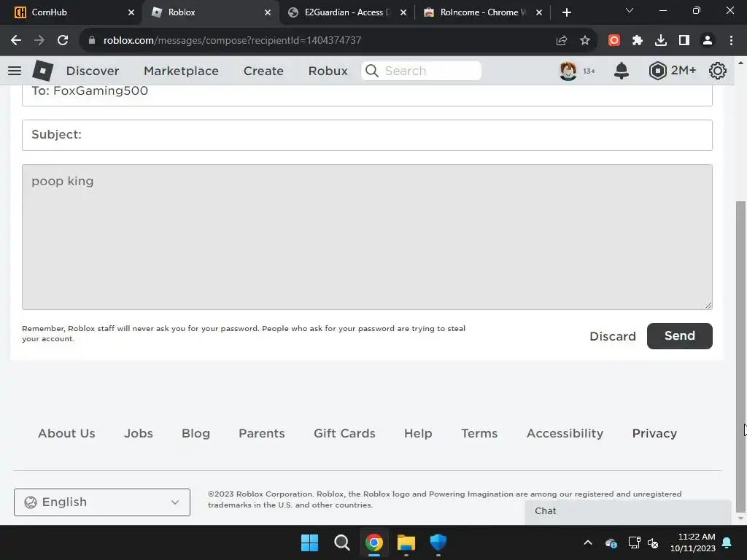Click the search magnifier icon in Roblox header
The width and height of the screenshot is (747, 560).
[371, 71]
